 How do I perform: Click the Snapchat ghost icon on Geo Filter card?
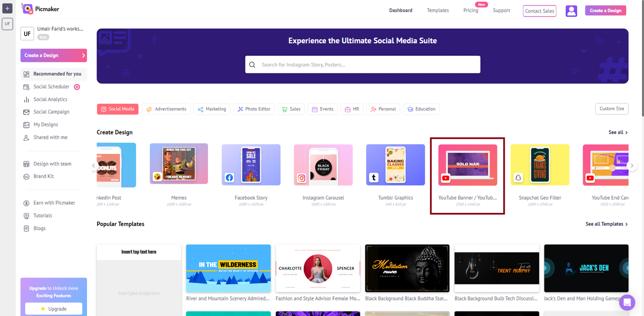(518, 178)
